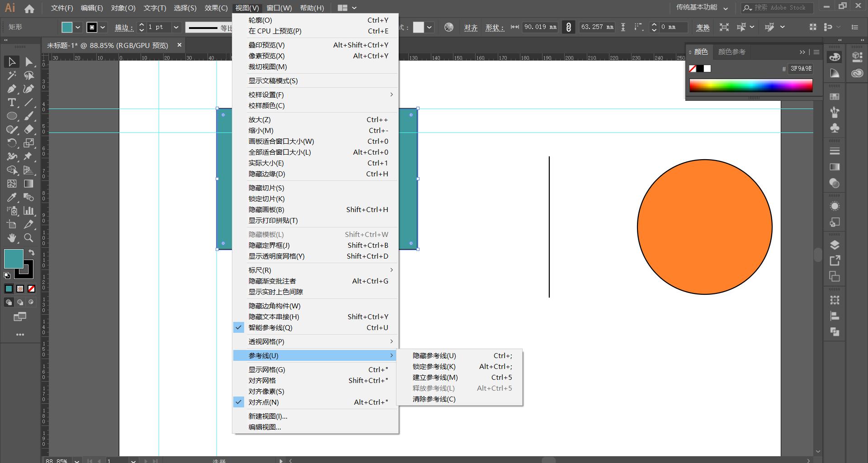This screenshot has height=463, width=868.
Task: Open the stroke weight dropdown
Action: (x=176, y=27)
